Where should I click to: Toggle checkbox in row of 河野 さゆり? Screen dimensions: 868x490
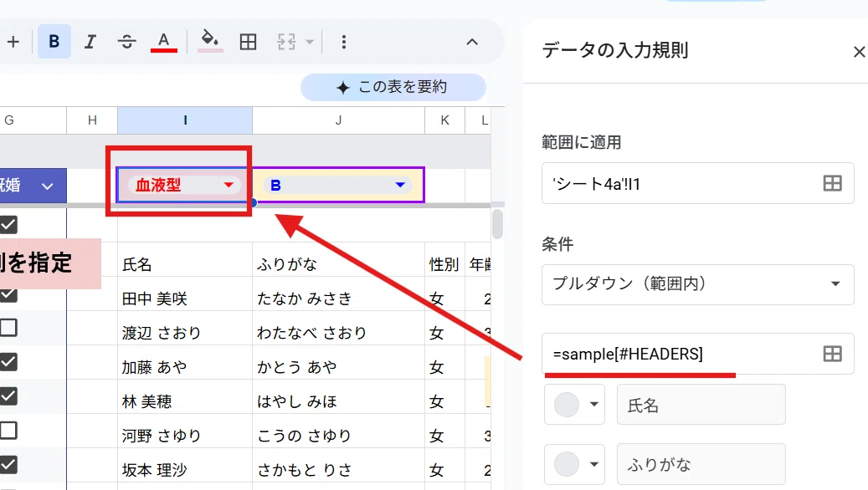8,431
